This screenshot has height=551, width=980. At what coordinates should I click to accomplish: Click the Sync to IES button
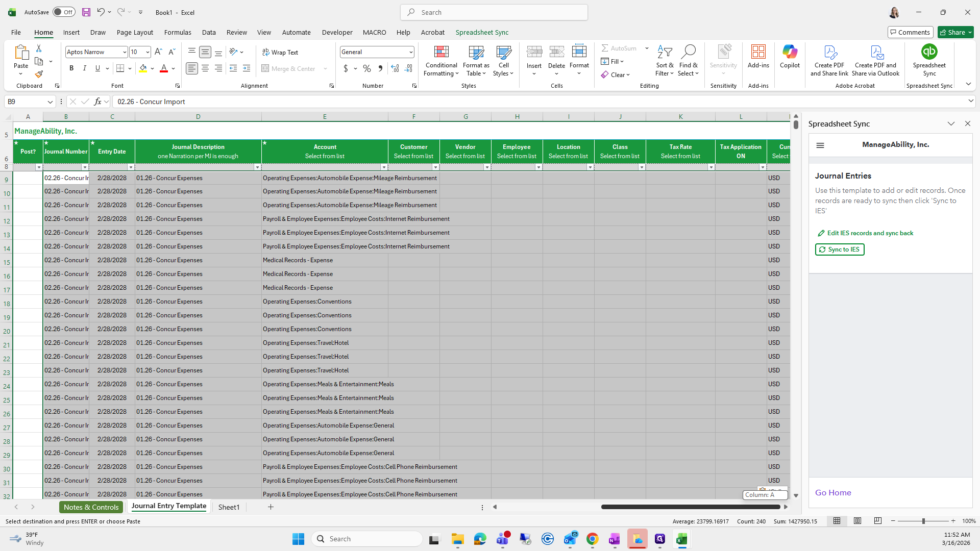pos(840,249)
